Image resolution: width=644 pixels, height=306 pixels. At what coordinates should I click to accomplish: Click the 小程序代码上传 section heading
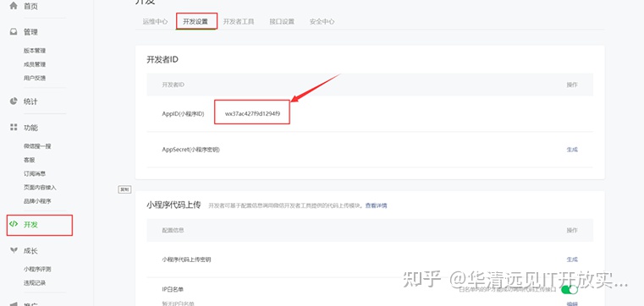(x=173, y=205)
